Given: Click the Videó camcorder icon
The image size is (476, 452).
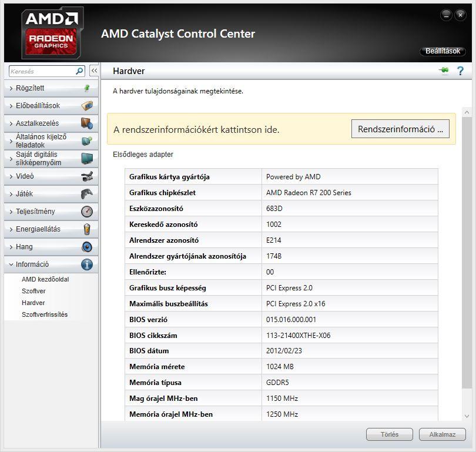Looking at the screenshot, I should click(87, 176).
